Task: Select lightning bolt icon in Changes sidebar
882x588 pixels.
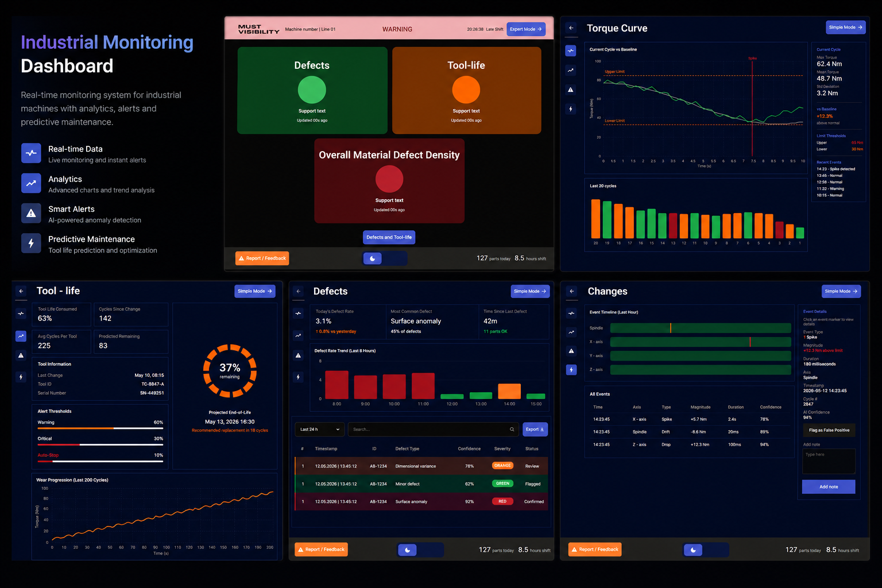Action: pyautogui.click(x=571, y=370)
